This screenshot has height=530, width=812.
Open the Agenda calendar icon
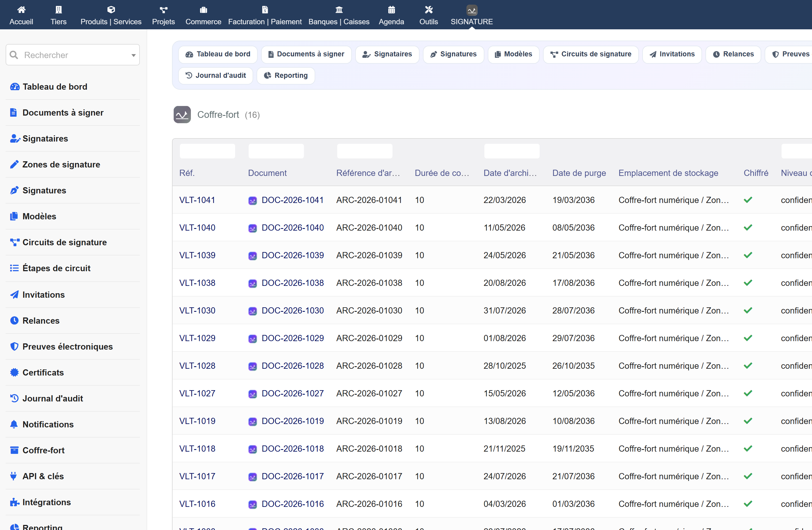pos(391,10)
